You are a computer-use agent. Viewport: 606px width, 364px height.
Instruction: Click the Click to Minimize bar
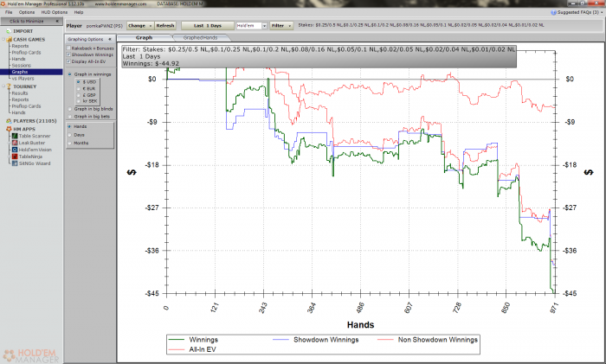[31, 22]
